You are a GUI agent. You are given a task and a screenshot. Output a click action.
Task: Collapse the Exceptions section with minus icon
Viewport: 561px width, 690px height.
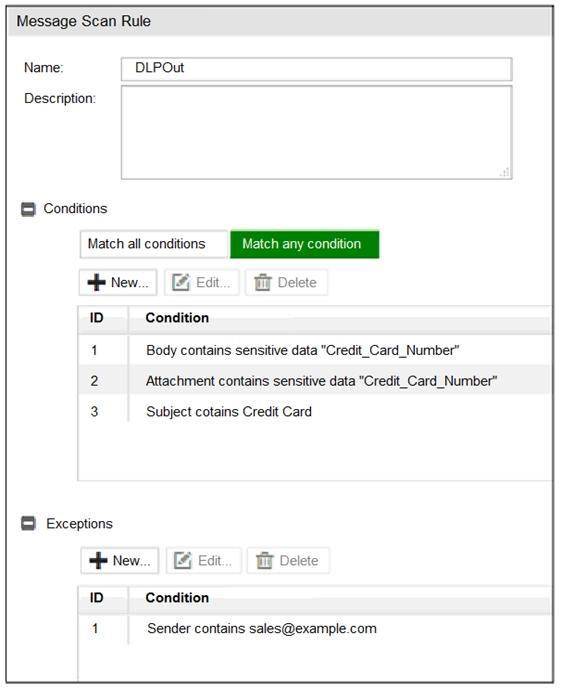[x=29, y=524]
